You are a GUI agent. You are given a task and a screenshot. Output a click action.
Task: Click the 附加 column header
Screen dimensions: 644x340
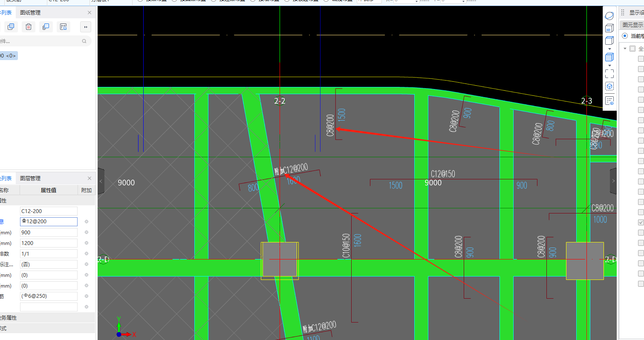coord(87,190)
